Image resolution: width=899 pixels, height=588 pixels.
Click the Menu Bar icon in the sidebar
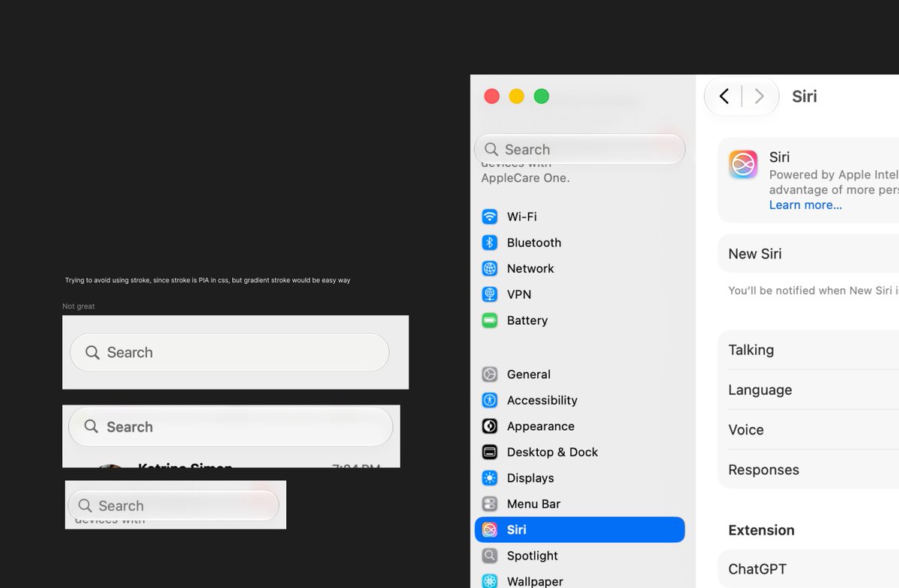(490, 504)
